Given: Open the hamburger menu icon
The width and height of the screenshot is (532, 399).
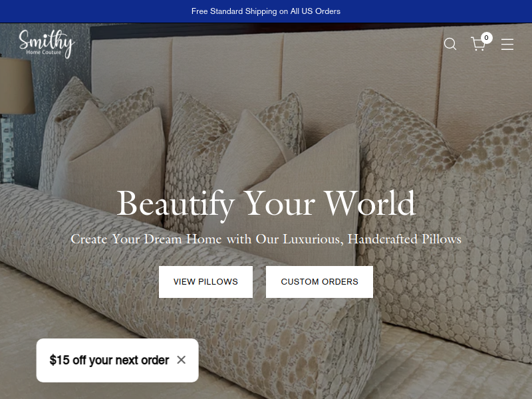Looking at the screenshot, I should pos(507,44).
